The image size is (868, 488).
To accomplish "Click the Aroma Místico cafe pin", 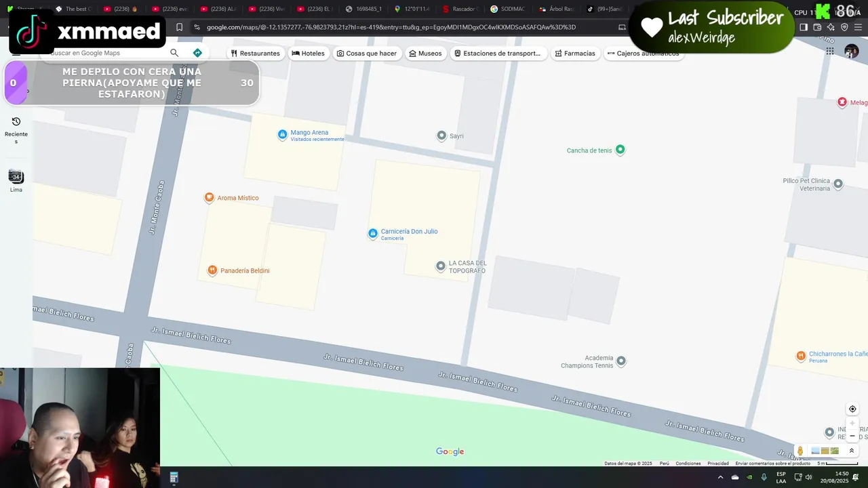I will [x=210, y=198].
